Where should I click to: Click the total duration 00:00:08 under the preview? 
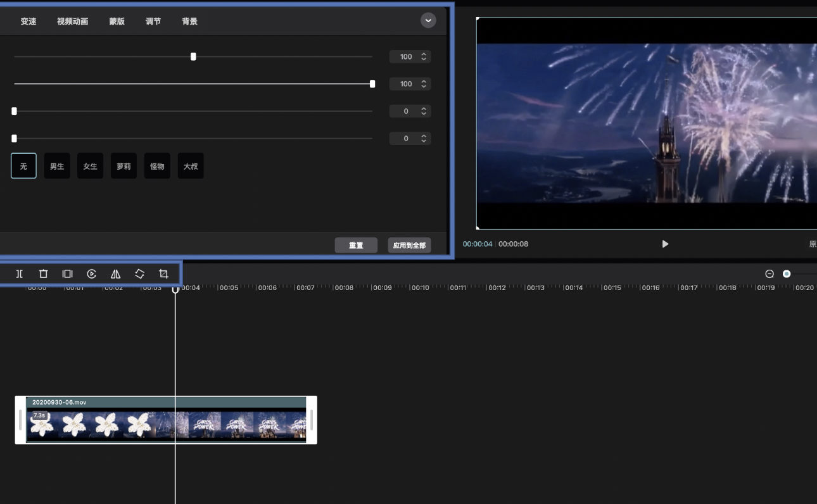(513, 244)
